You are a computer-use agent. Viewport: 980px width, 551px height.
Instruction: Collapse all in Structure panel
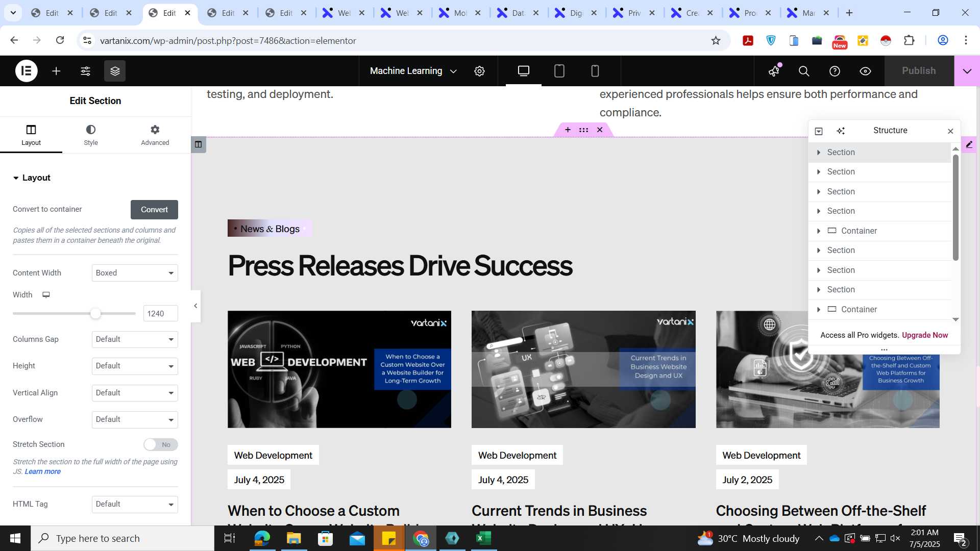(x=819, y=131)
